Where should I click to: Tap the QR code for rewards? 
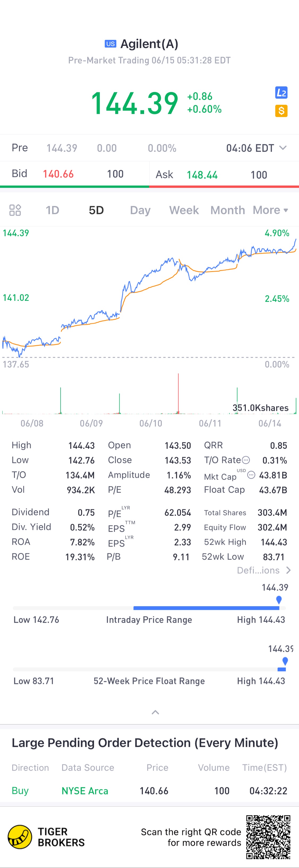pos(268,837)
